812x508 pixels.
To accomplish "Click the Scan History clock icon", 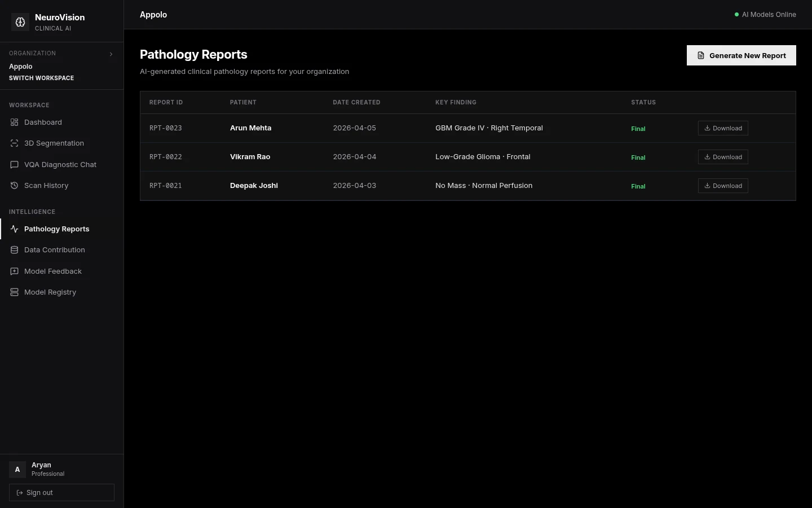I will [x=15, y=186].
